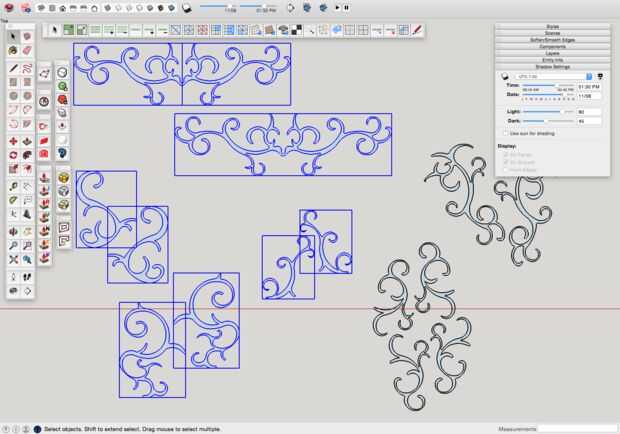Toggle the On ground display checkbox
This screenshot has height=434, width=620.
tap(505, 162)
